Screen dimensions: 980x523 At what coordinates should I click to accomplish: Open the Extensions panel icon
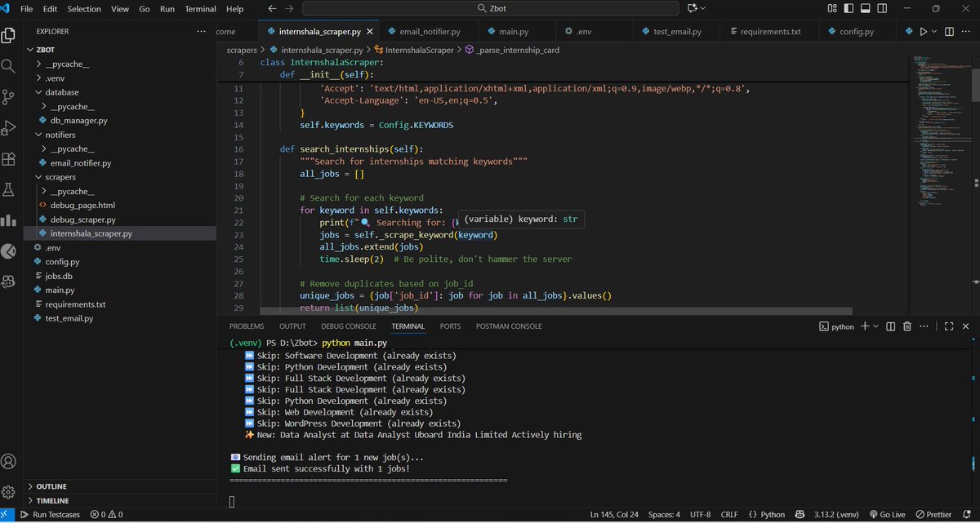click(9, 157)
